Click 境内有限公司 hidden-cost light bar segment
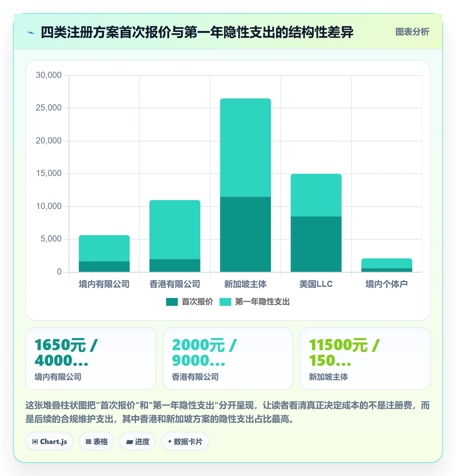The image size is (456, 476). click(104, 248)
